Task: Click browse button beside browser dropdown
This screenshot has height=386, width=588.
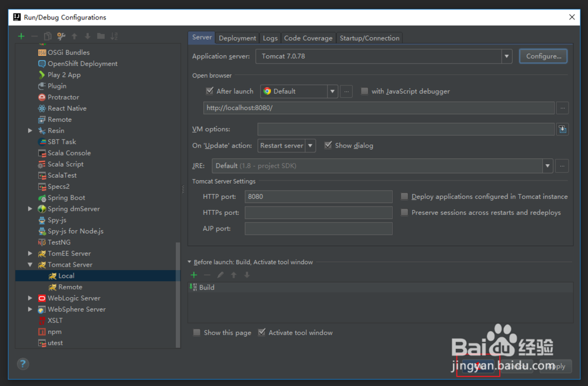Action: tap(346, 92)
